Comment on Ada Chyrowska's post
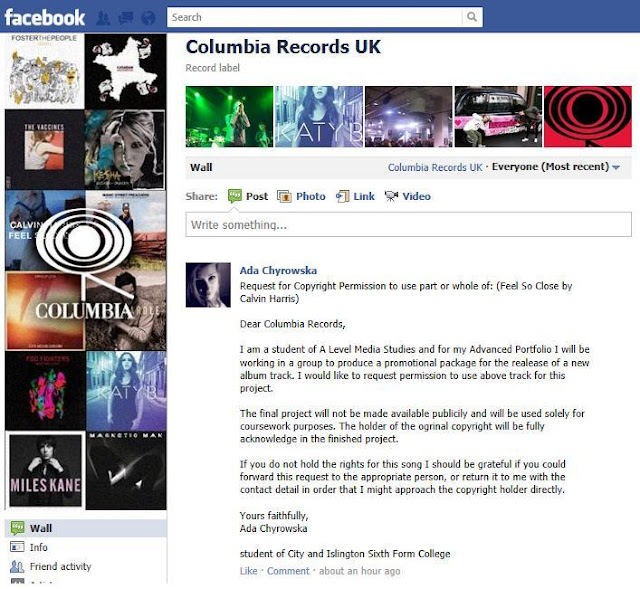640x589 pixels. pos(288,571)
